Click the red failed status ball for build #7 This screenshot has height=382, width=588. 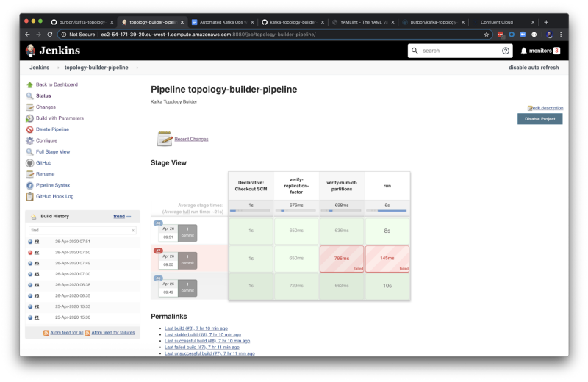[30, 253]
